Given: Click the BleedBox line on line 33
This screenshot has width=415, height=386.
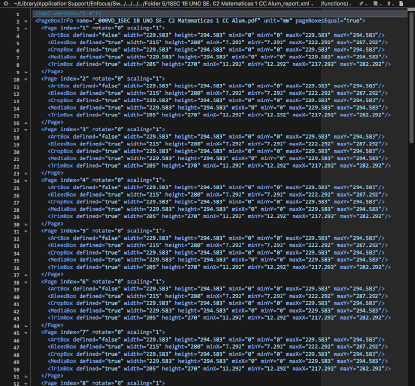Looking at the screenshot, I should click(218, 245).
